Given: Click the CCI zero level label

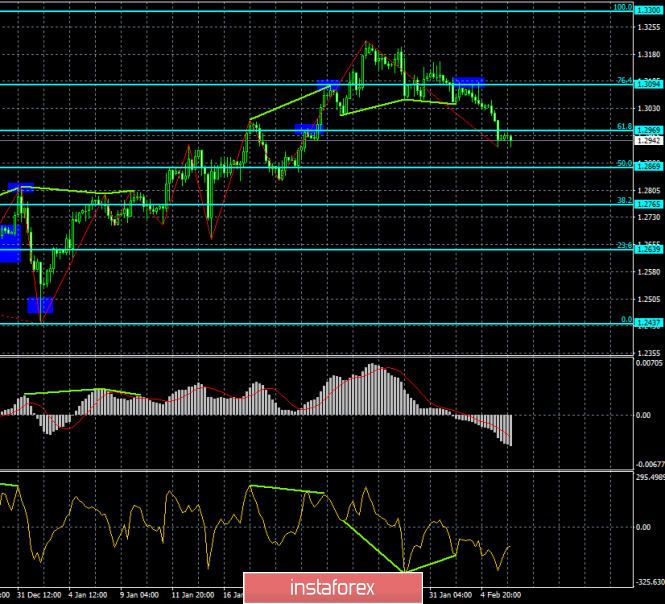Looking at the screenshot, I should point(643,527).
